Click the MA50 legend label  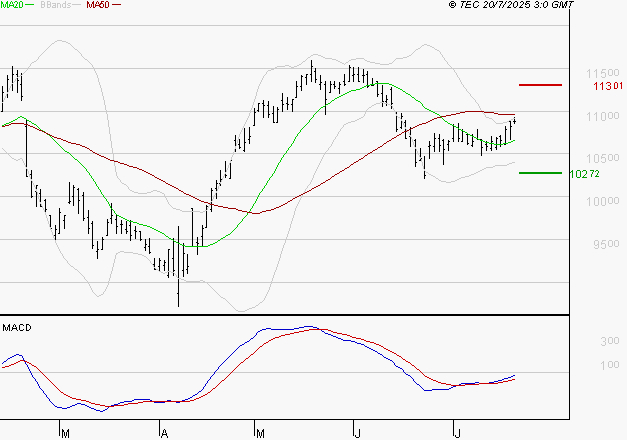coord(98,4)
